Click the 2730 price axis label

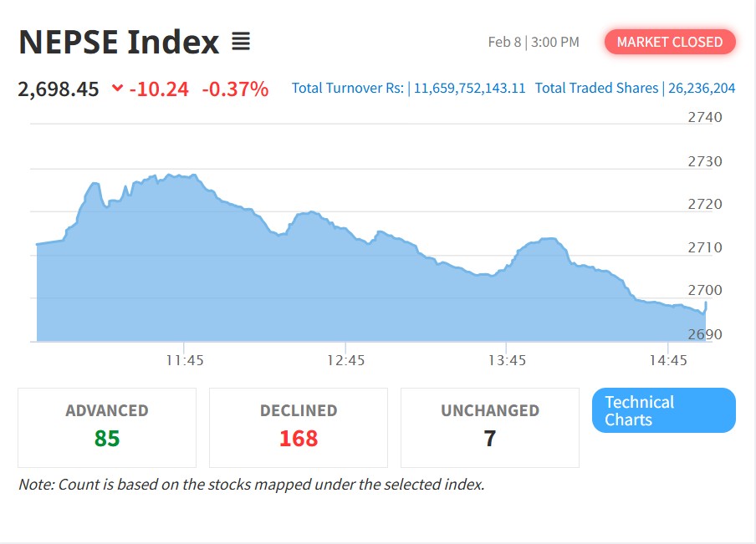[x=705, y=160]
